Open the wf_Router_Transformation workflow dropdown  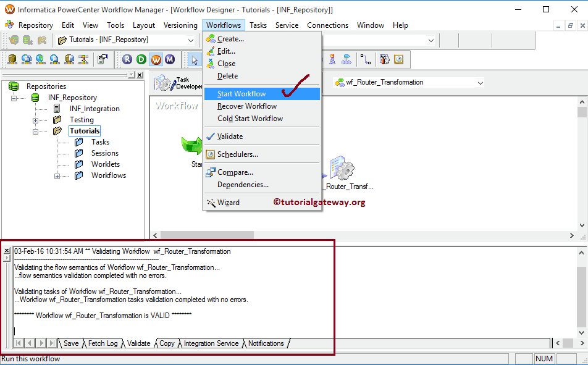click(480, 83)
